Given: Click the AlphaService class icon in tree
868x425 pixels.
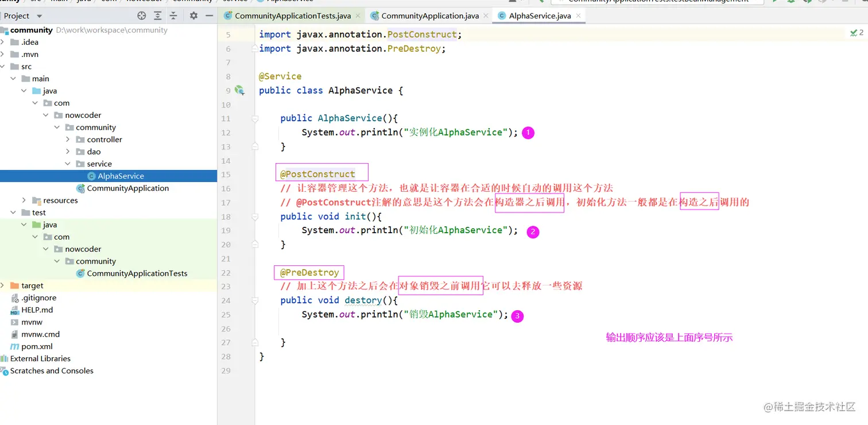Looking at the screenshot, I should [91, 176].
